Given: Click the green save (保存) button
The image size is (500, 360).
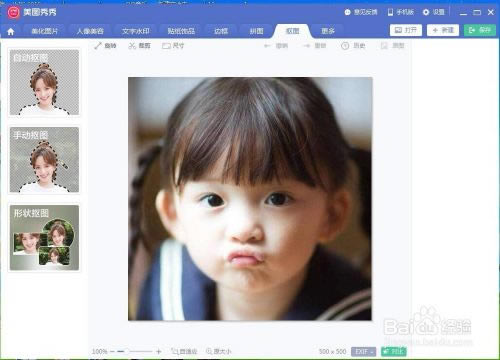Looking at the screenshot, I should pos(480,30).
